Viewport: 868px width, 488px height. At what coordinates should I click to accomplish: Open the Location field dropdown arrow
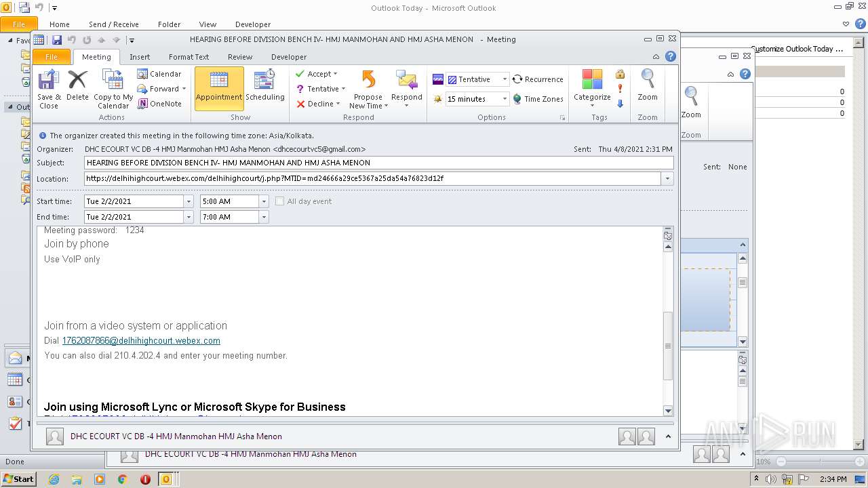(x=667, y=179)
